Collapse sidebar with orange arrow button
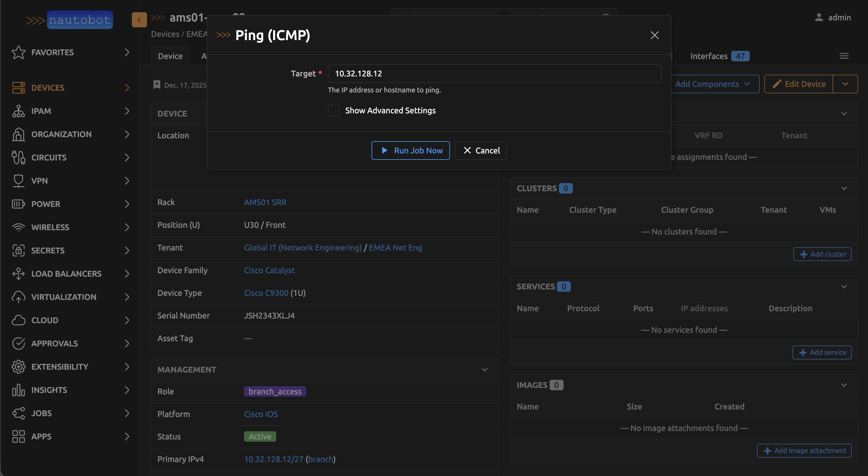The width and height of the screenshot is (868, 476). point(139,19)
